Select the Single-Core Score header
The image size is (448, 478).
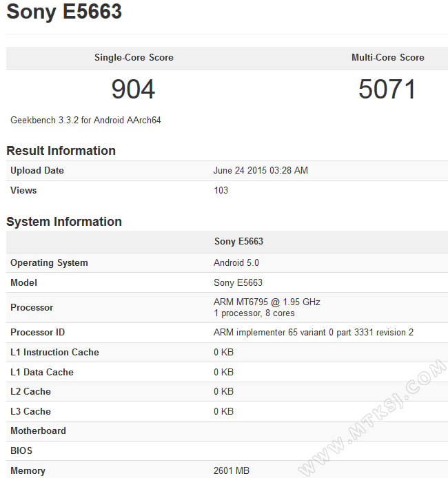(x=134, y=58)
